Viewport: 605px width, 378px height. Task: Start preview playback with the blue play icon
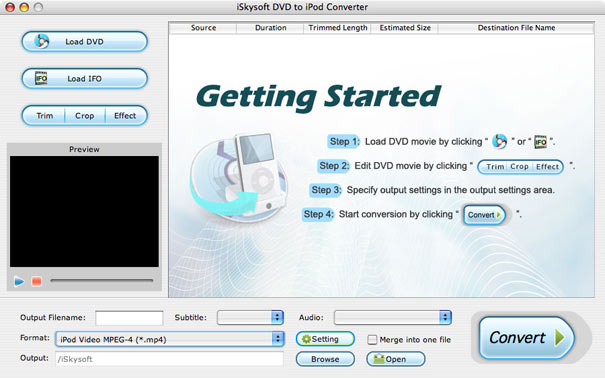[x=19, y=282]
